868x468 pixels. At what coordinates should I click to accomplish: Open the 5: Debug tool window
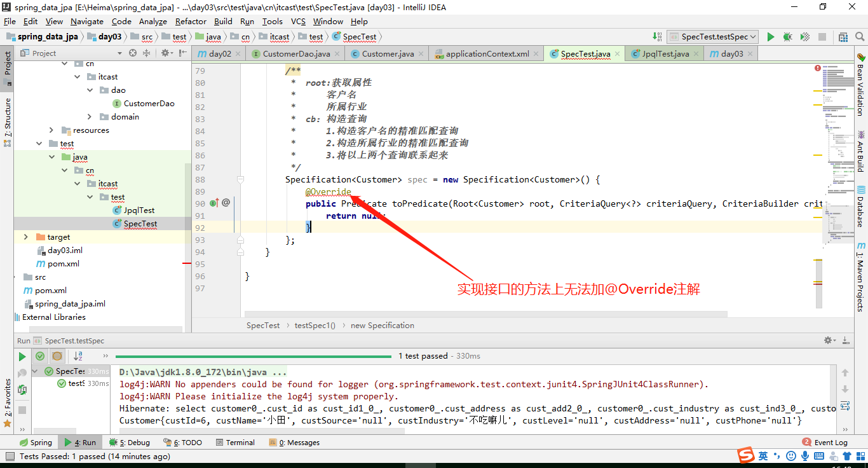click(x=130, y=443)
